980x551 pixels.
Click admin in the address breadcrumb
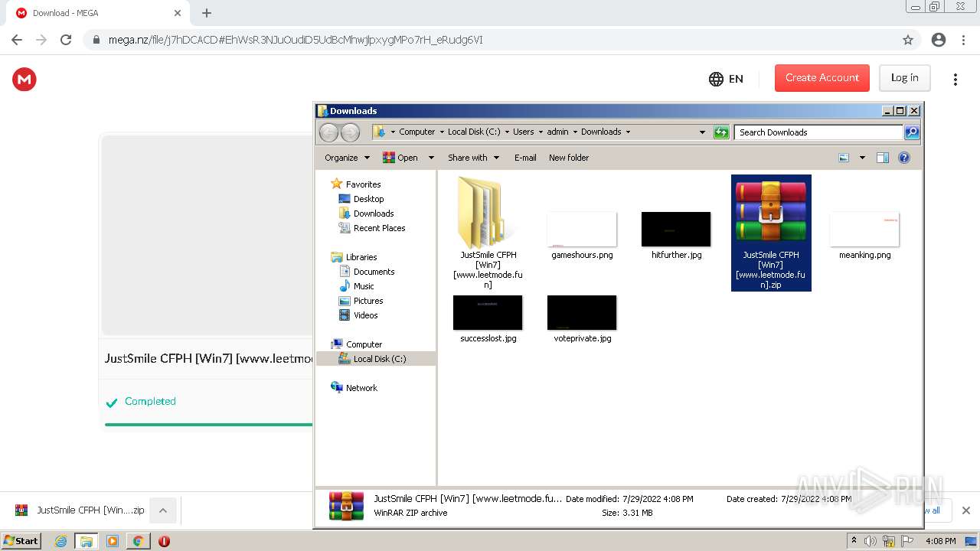(x=557, y=132)
